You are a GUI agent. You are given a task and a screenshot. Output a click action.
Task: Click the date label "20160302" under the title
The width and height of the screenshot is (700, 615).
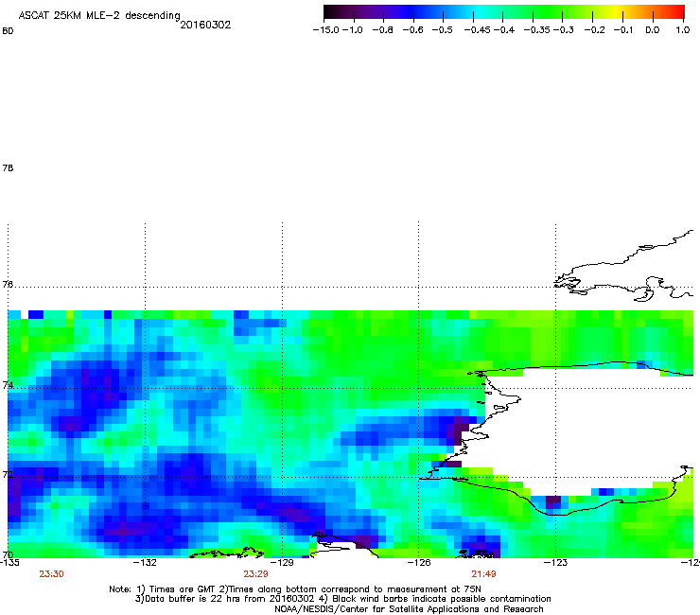point(205,25)
